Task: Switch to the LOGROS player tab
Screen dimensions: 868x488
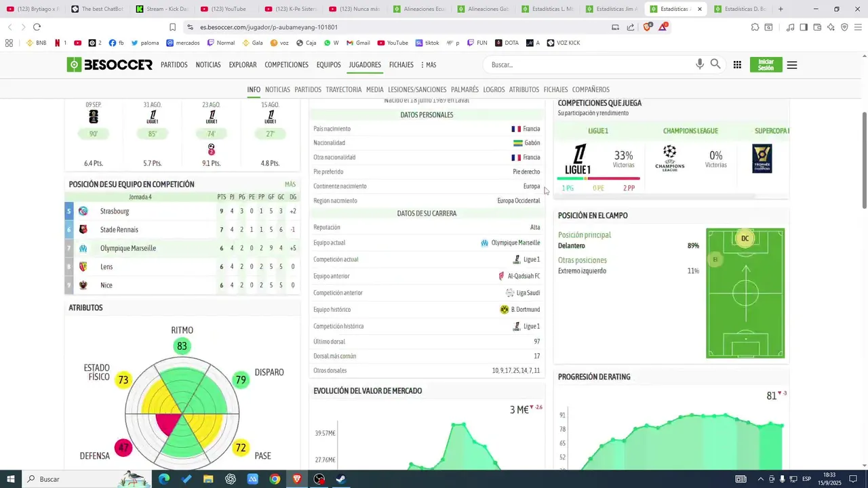Action: tap(494, 89)
